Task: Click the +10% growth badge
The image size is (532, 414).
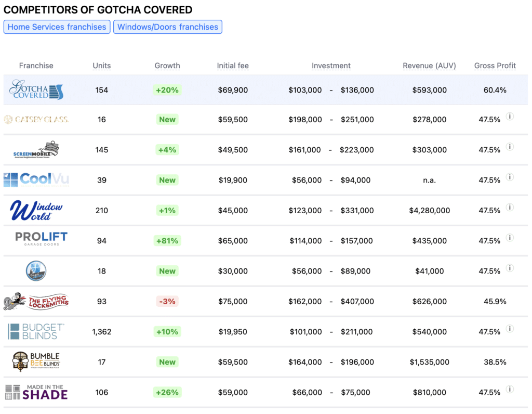Action: click(x=167, y=331)
